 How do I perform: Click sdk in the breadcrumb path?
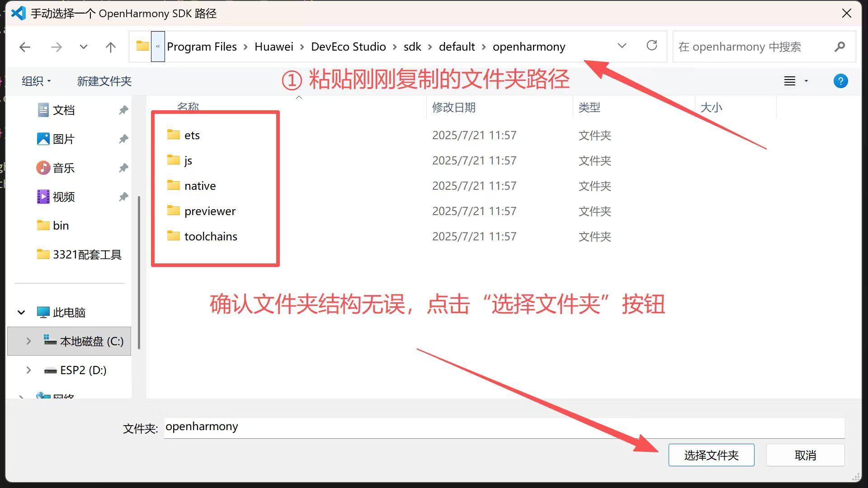coord(412,47)
